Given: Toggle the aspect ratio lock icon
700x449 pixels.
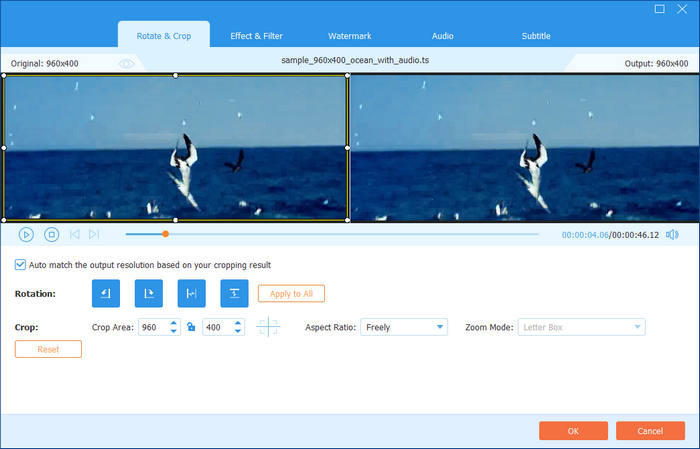Looking at the screenshot, I should [x=191, y=327].
